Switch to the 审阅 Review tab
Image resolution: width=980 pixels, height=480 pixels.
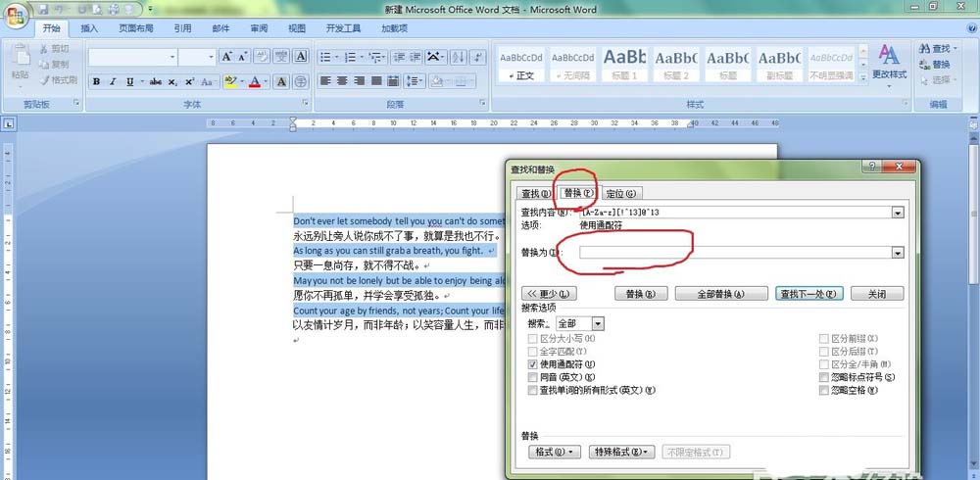coord(259,28)
